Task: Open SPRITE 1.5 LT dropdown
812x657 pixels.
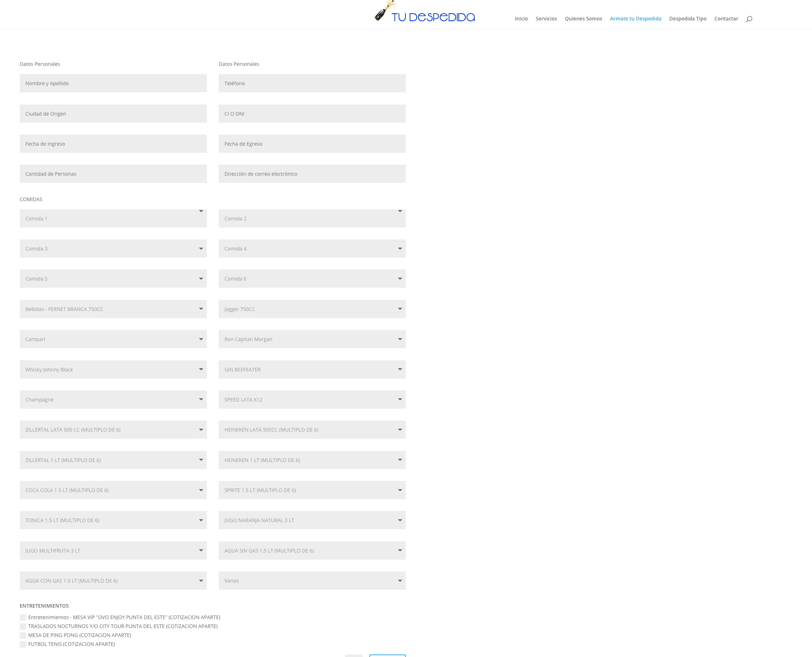Action: (x=312, y=490)
